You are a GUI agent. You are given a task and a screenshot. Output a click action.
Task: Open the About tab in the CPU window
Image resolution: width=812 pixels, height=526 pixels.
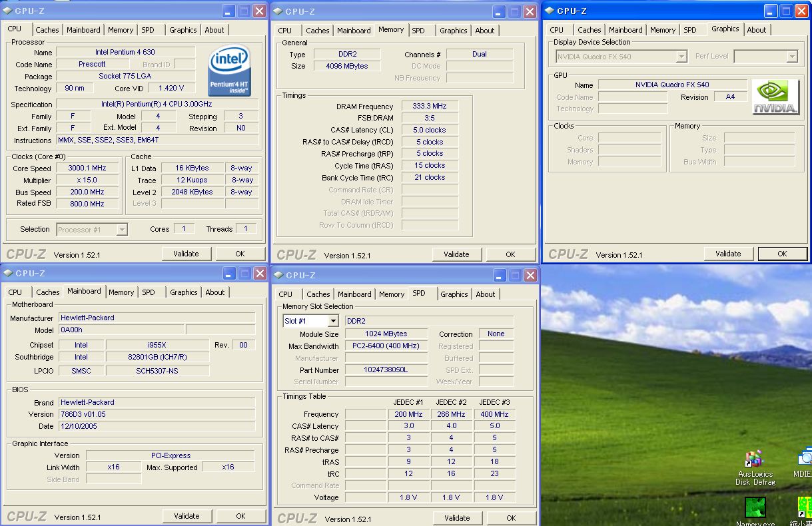pyautogui.click(x=214, y=30)
